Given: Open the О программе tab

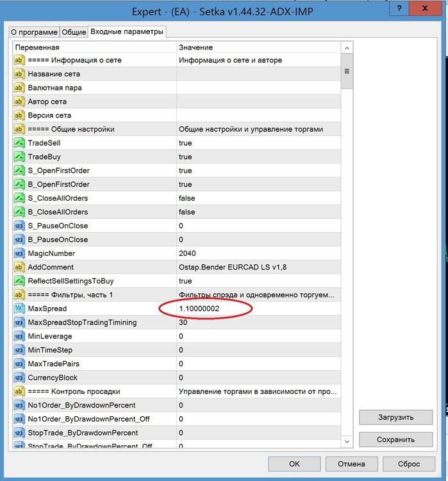Looking at the screenshot, I should pyautogui.click(x=34, y=32).
